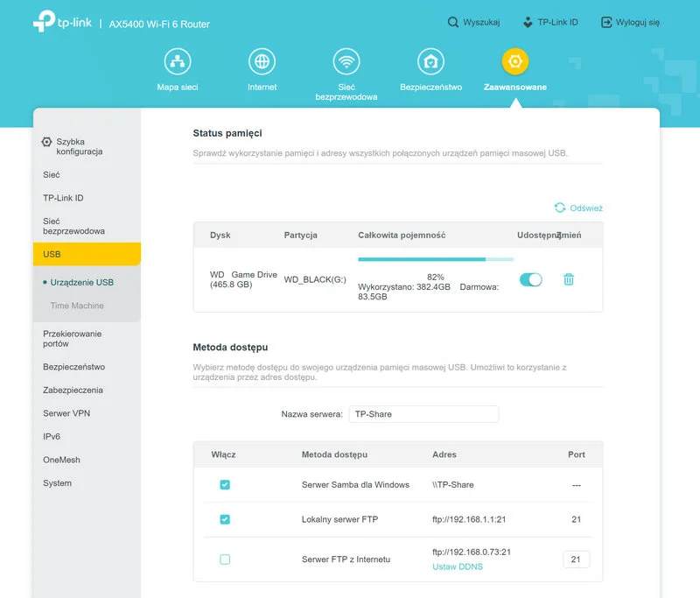Uncheck Serwer Samba dla Windows checkbox
The height and width of the screenshot is (598, 700).
(x=225, y=484)
